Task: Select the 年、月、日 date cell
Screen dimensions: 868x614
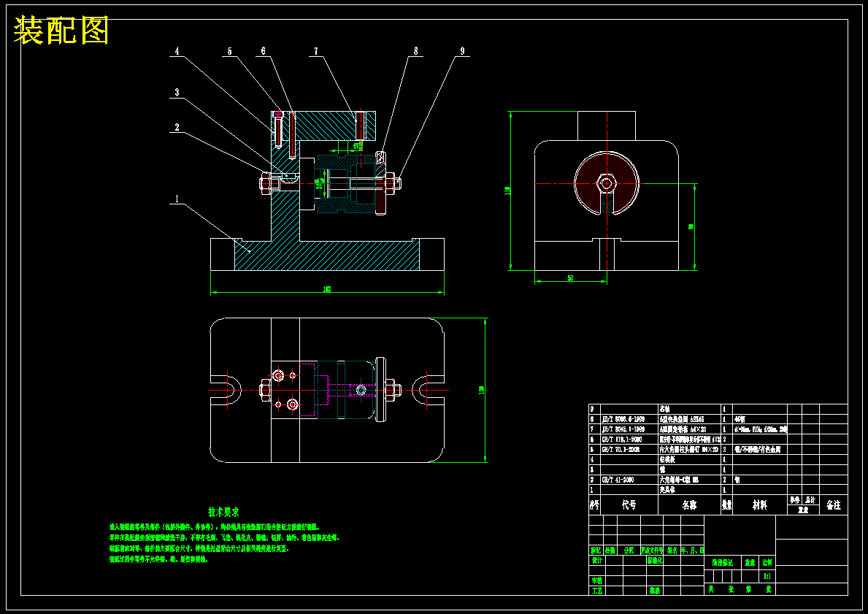Action: click(x=693, y=551)
